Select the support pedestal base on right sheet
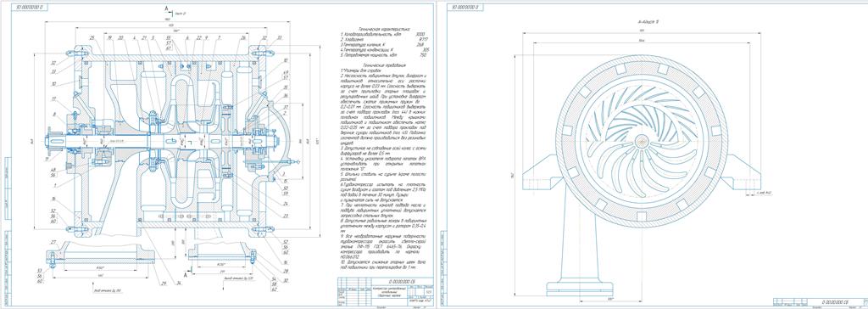This screenshot has width=868, height=309. click(579, 288)
